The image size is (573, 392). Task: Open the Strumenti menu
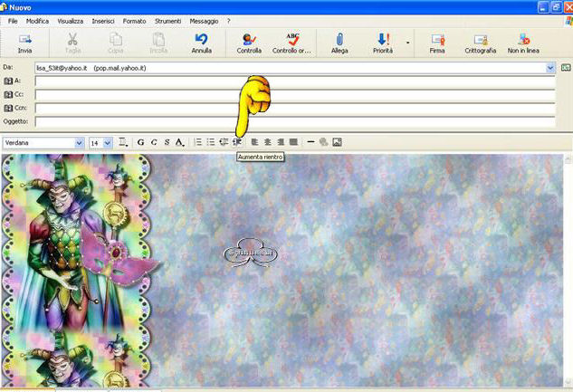(167, 21)
